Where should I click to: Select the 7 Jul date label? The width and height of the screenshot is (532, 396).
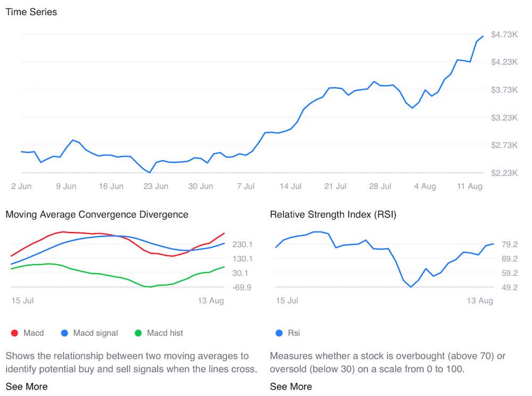(x=246, y=186)
